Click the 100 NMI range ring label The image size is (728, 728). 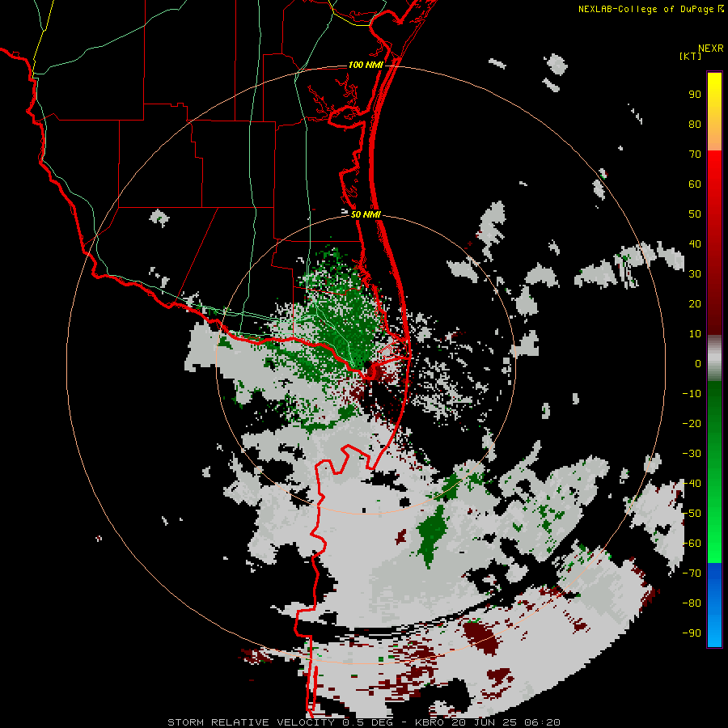point(366,65)
